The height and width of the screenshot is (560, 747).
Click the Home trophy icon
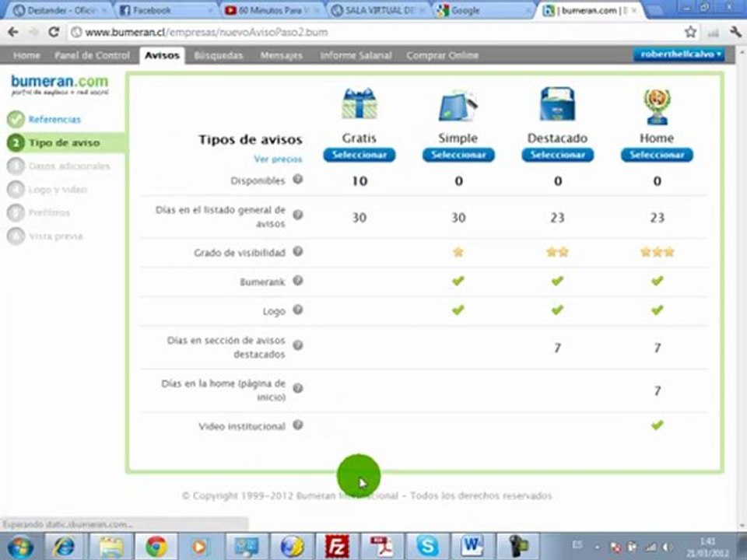pos(657,107)
